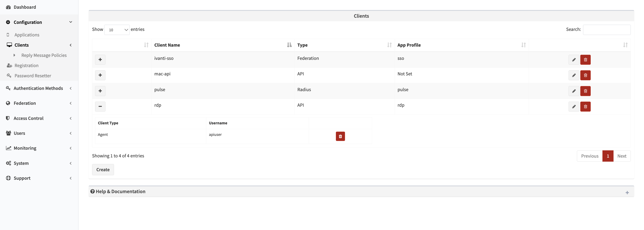The width and height of the screenshot is (644, 230).
Task: Select the Password Resetter key icon
Action: [x=9, y=76]
